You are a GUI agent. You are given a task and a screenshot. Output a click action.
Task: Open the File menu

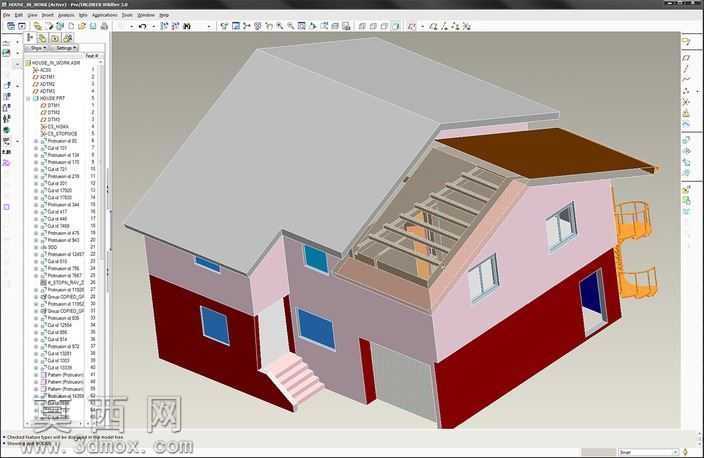(x=7, y=15)
